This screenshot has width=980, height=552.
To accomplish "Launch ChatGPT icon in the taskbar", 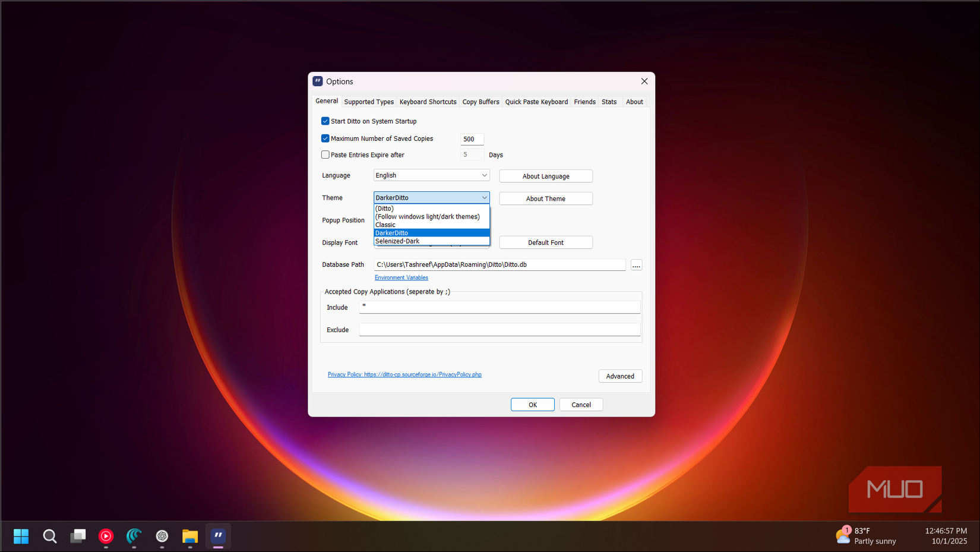I will tap(162, 536).
